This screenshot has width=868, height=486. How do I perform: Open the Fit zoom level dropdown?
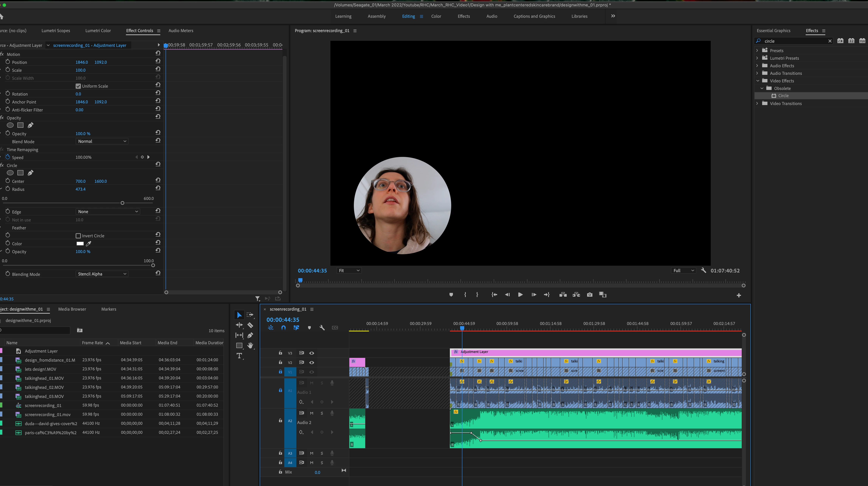click(349, 271)
